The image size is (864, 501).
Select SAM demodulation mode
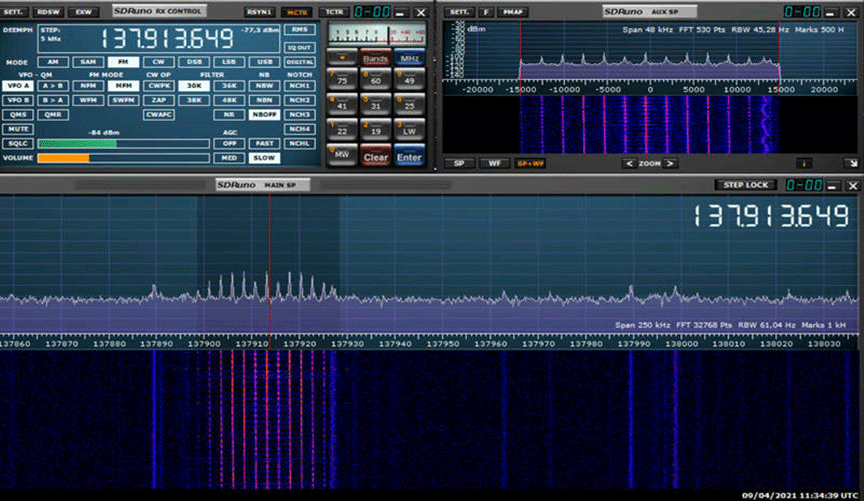(x=88, y=62)
